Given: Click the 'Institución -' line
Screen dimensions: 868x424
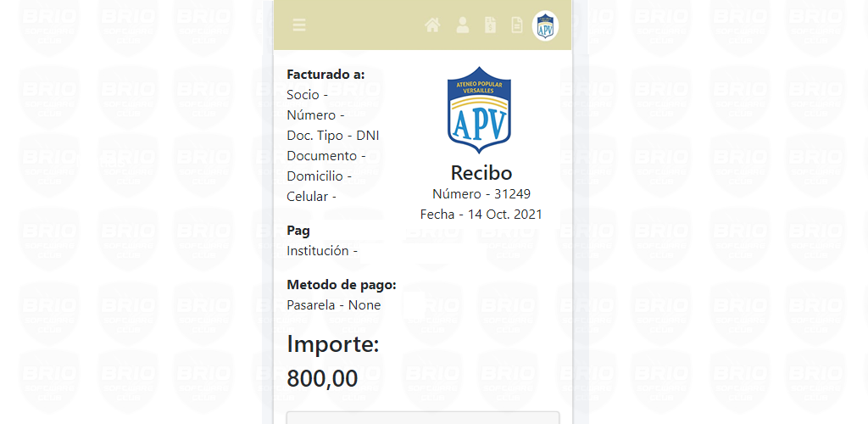Looking at the screenshot, I should click(x=322, y=251).
